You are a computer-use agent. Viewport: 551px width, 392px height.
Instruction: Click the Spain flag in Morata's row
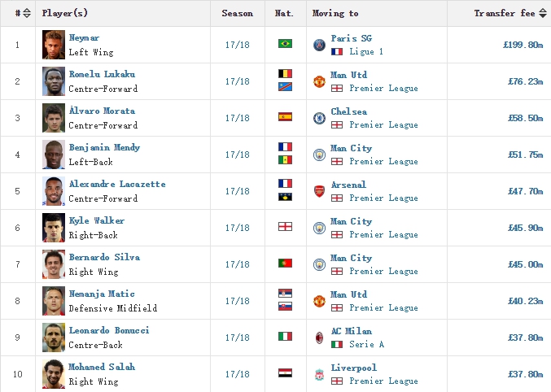click(285, 117)
